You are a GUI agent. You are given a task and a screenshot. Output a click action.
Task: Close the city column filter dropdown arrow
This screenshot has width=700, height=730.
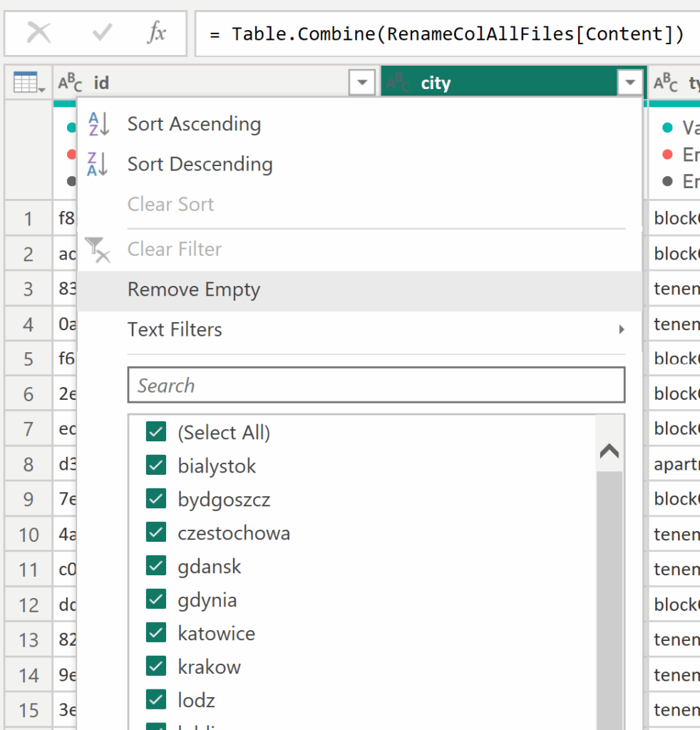click(x=629, y=83)
